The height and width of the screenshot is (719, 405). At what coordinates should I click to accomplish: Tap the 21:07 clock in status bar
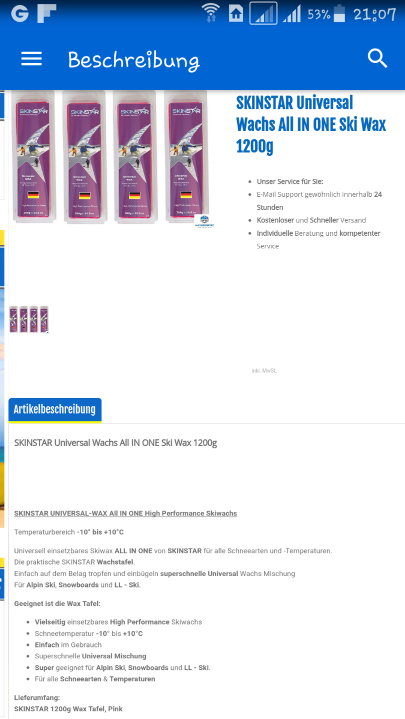tap(374, 14)
